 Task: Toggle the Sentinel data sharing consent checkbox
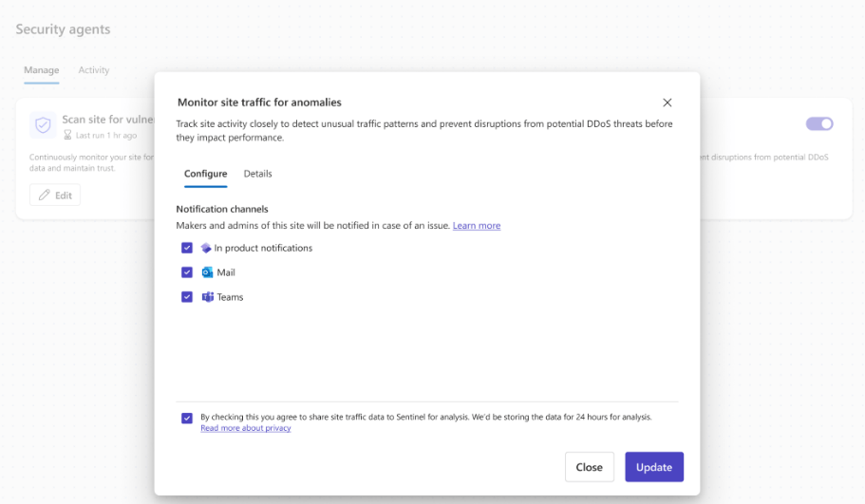[x=187, y=418]
